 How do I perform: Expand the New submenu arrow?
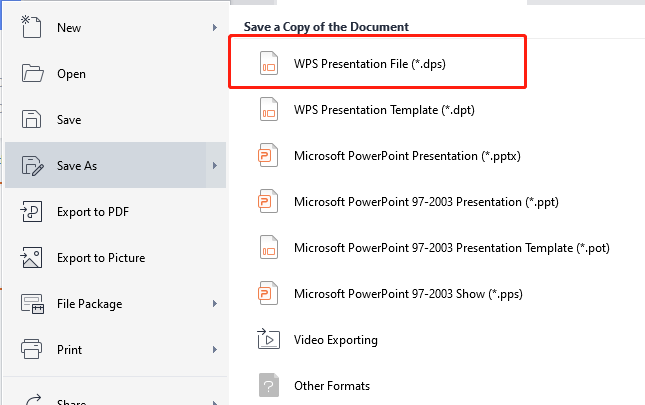(215, 28)
